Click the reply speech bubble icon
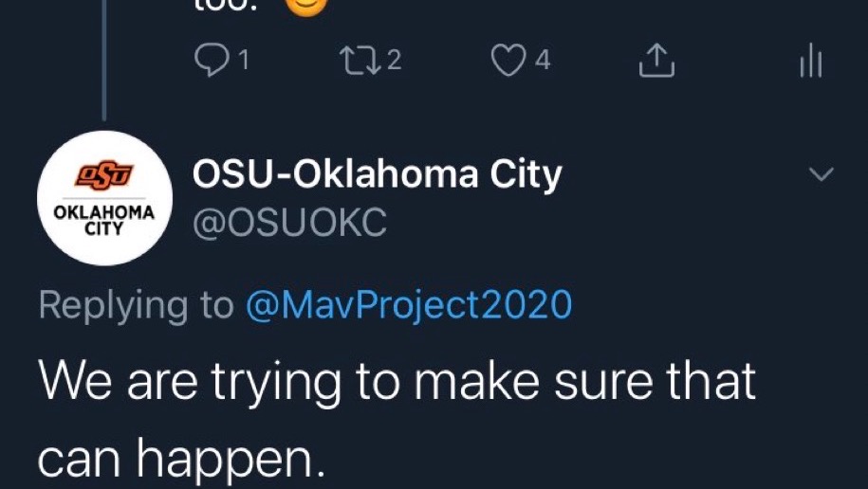 pos(209,61)
